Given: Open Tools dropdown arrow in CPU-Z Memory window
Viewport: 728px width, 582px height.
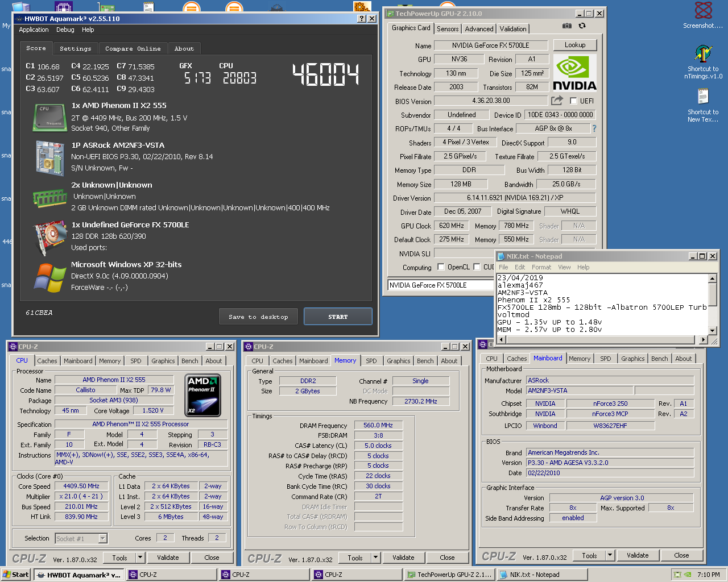Looking at the screenshot, I should (375, 558).
